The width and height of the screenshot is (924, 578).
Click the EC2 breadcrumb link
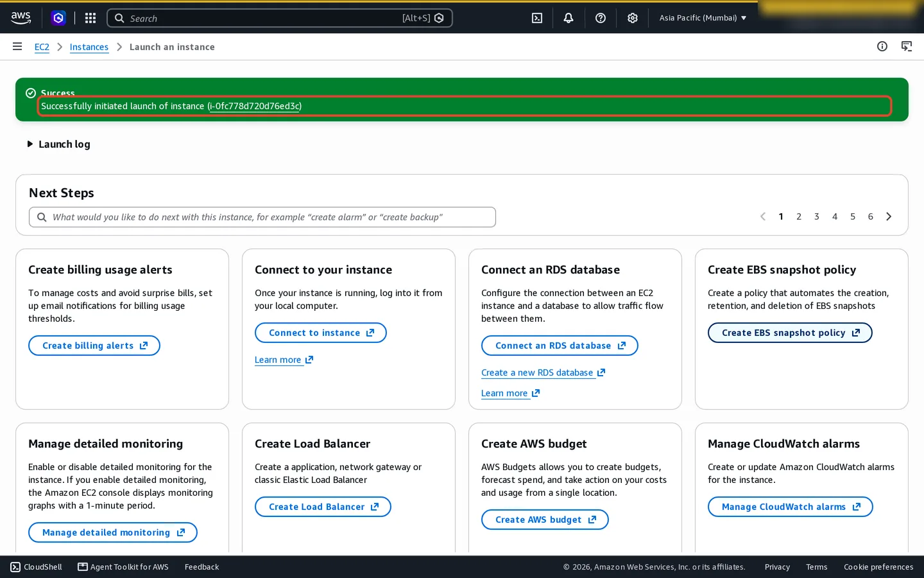[42, 47]
